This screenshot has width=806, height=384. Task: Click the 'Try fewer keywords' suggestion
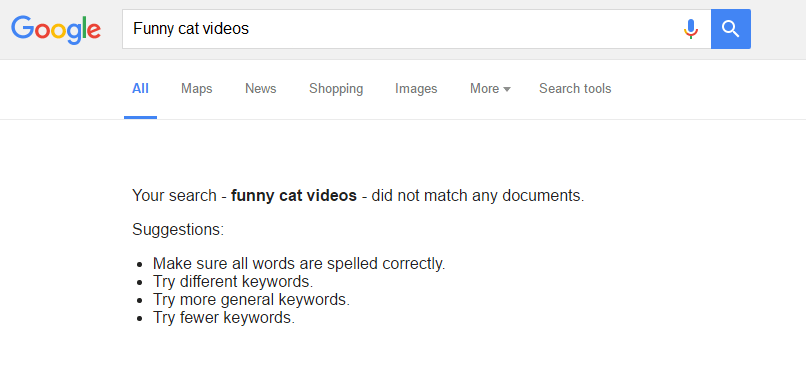pos(224,318)
